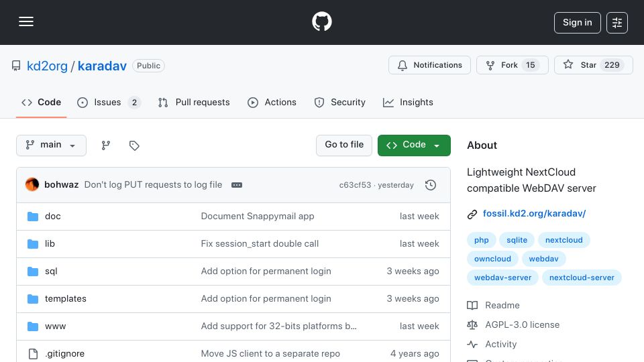
Task: Open the doc folder
Action: [x=52, y=217]
